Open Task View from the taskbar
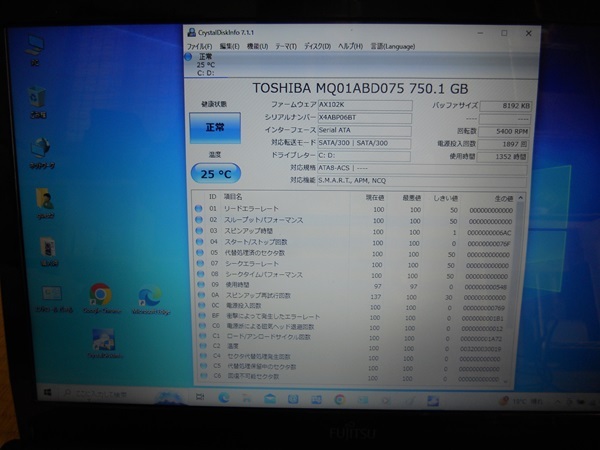 pyautogui.click(x=200, y=397)
